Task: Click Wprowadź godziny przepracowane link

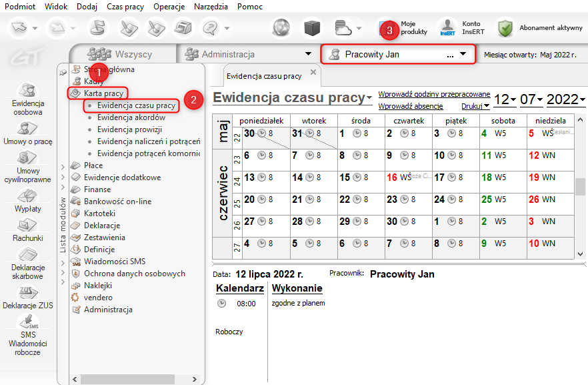Action: pos(434,94)
